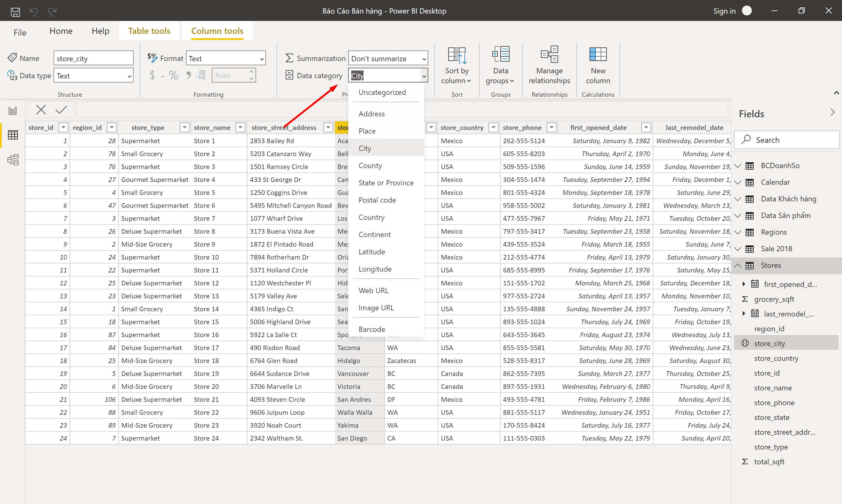842x504 pixels.
Task: Select Address data category option
Action: click(386, 114)
